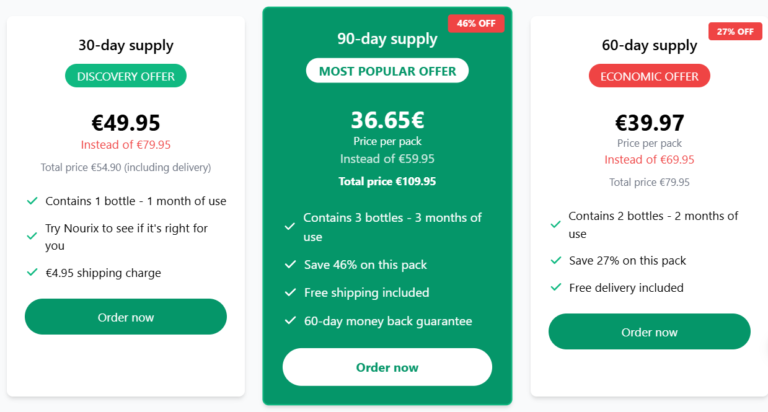
Task: Select the 'DISCOVERY OFFER' badge
Action: tap(126, 76)
